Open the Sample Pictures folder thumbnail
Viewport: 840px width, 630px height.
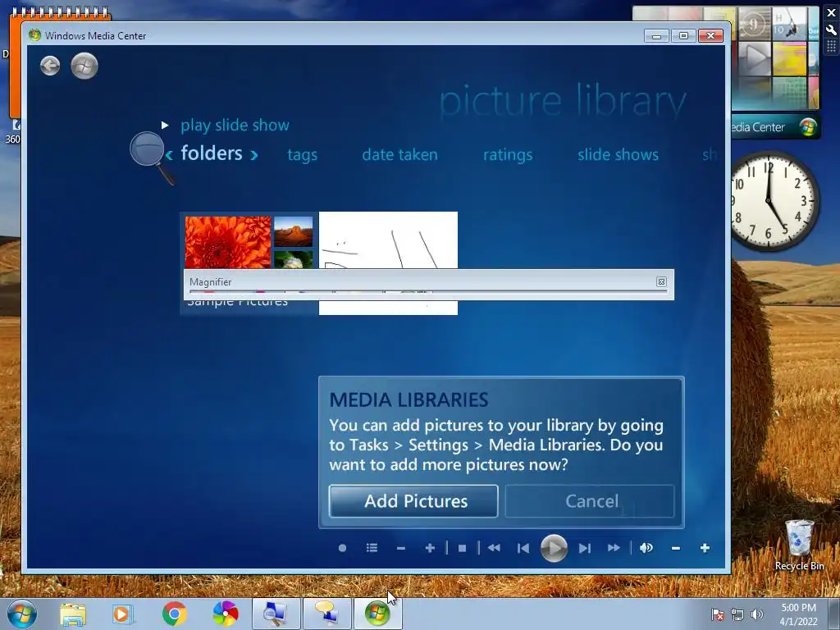pos(249,242)
